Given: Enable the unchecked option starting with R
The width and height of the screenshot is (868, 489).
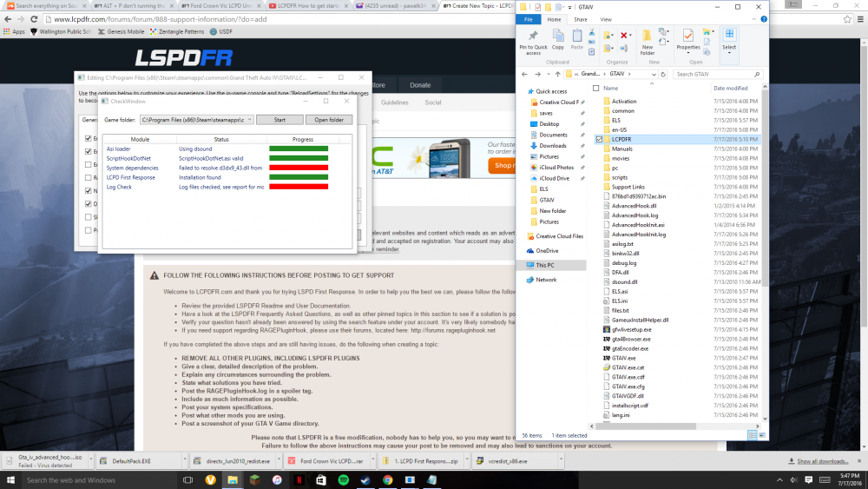Looking at the screenshot, I should click(x=88, y=177).
